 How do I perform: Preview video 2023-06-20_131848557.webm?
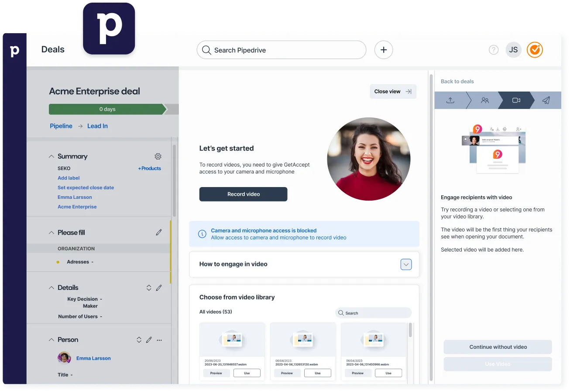[216, 373]
